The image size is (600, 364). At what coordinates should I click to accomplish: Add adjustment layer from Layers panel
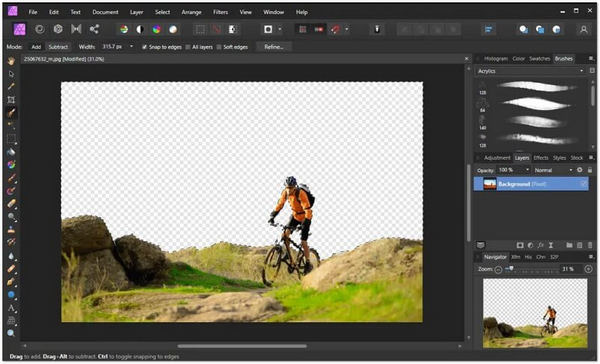pos(530,245)
